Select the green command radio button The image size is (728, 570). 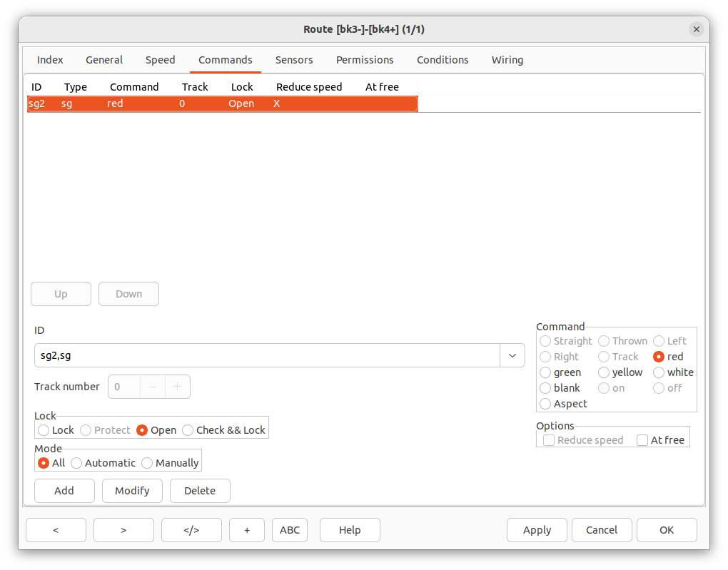click(546, 372)
